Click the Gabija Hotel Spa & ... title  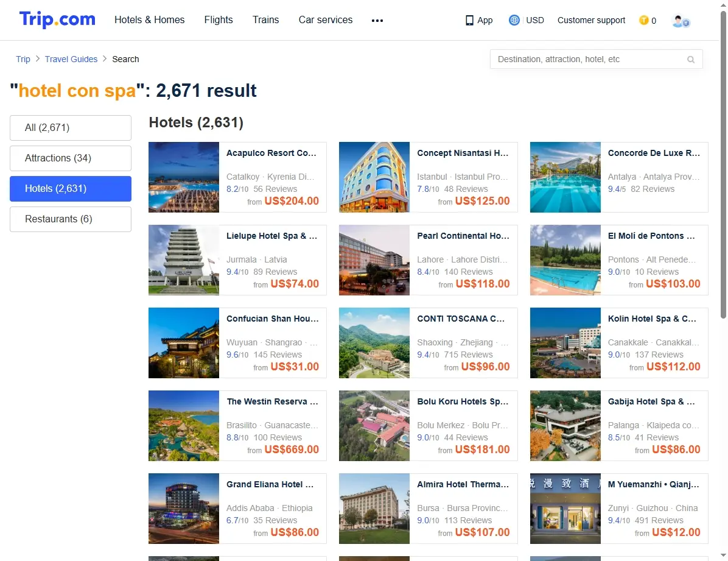click(651, 401)
